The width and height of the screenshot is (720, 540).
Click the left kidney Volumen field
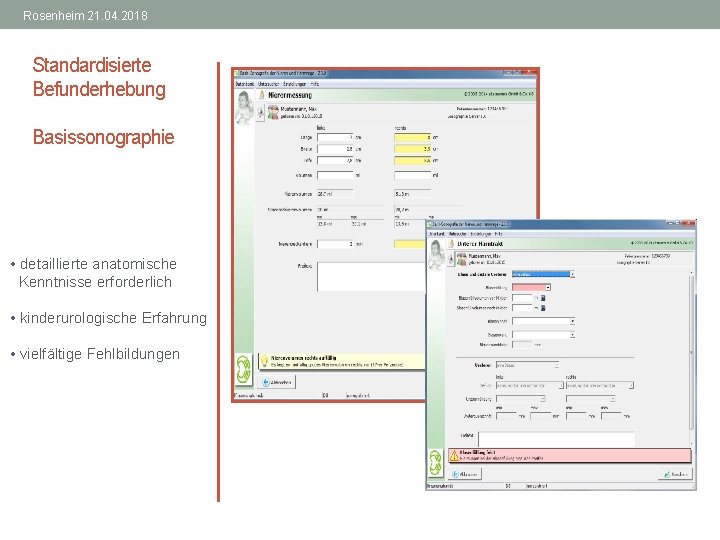[x=335, y=175]
